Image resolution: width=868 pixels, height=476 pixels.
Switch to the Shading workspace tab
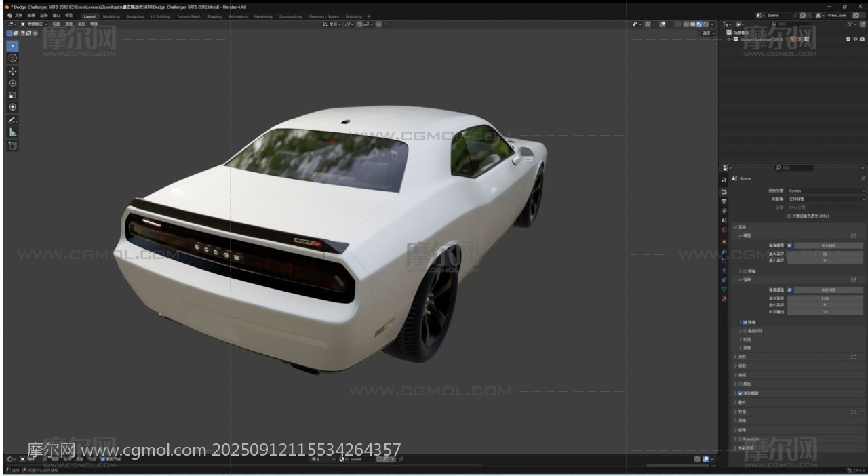[x=214, y=16]
